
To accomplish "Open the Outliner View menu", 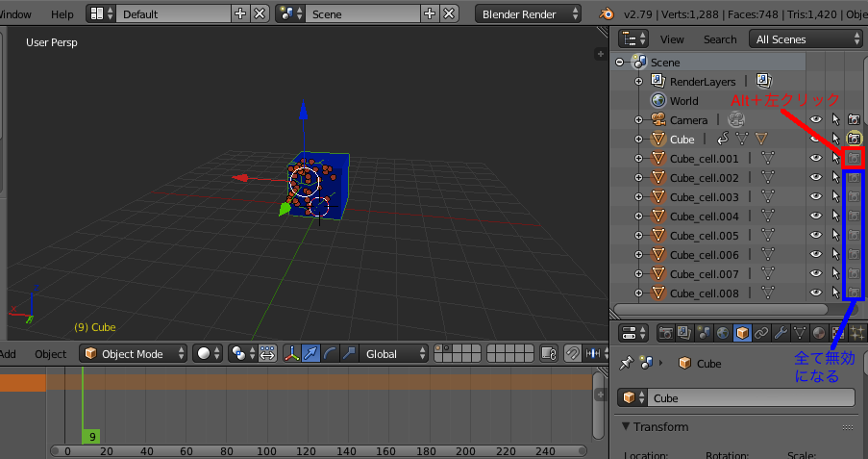I will (672, 39).
